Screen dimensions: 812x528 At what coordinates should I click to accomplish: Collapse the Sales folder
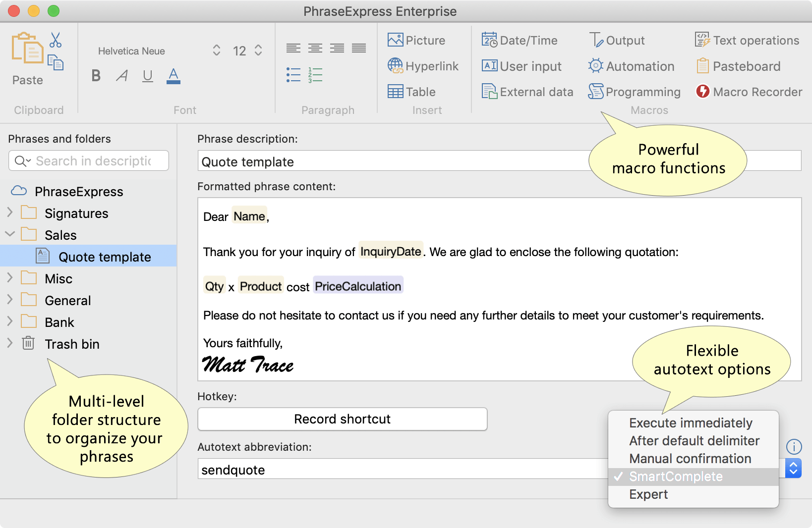(x=10, y=233)
